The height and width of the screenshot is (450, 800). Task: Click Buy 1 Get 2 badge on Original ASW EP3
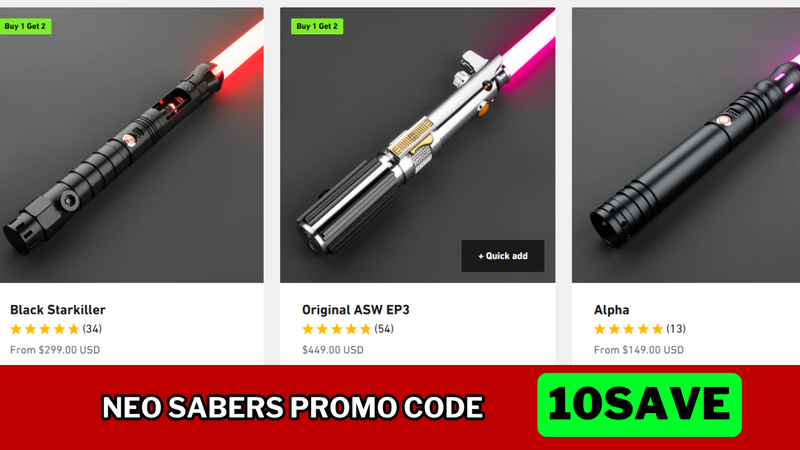coord(317,26)
